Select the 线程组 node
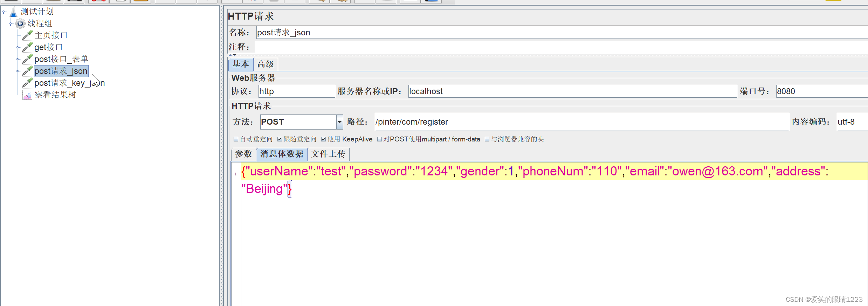 [40, 23]
